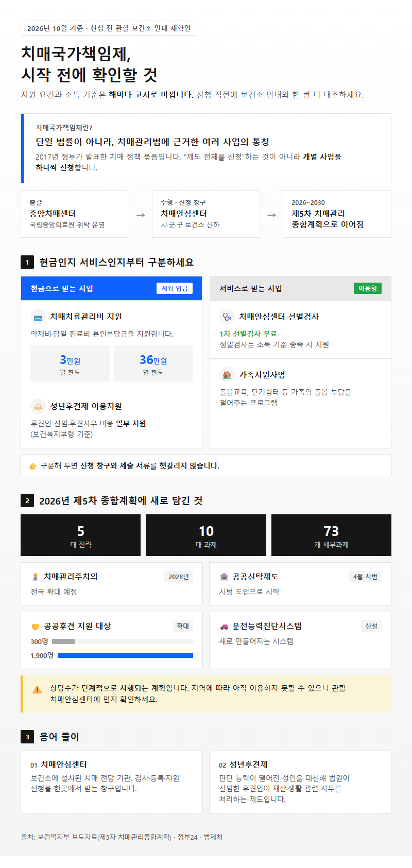
Task: Click the text 시범 도입으로 시작
Action: [249, 592]
